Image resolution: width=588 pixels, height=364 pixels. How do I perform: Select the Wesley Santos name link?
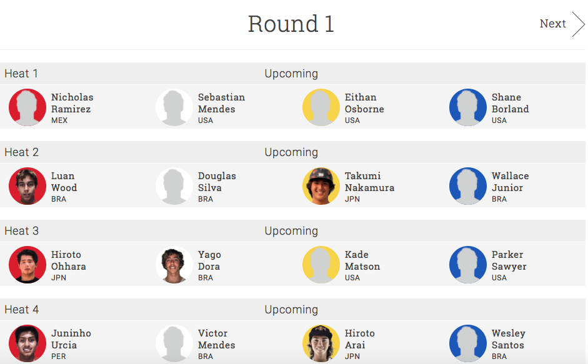[x=508, y=339]
